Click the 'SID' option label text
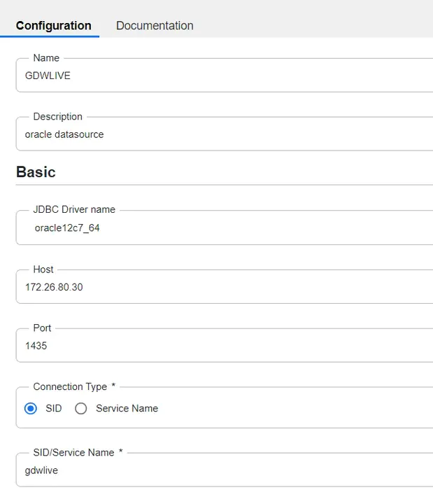Viewport: 433px width, 504px height. coord(53,409)
